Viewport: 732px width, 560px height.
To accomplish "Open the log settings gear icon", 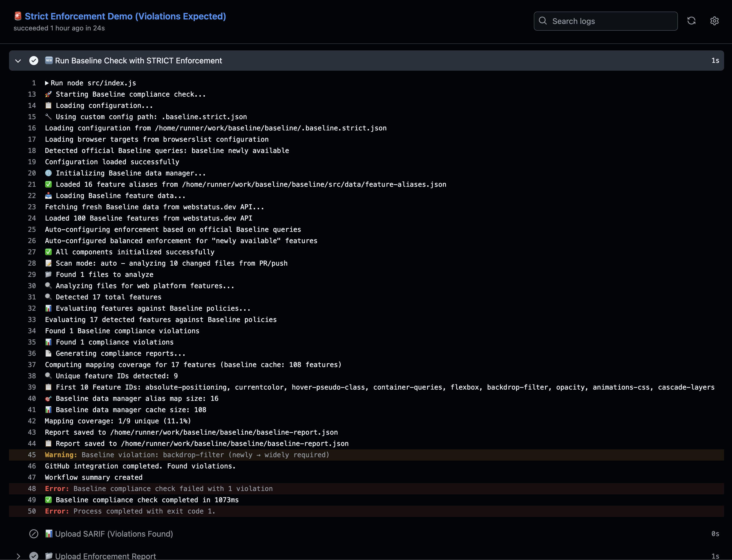I will [x=714, y=21].
